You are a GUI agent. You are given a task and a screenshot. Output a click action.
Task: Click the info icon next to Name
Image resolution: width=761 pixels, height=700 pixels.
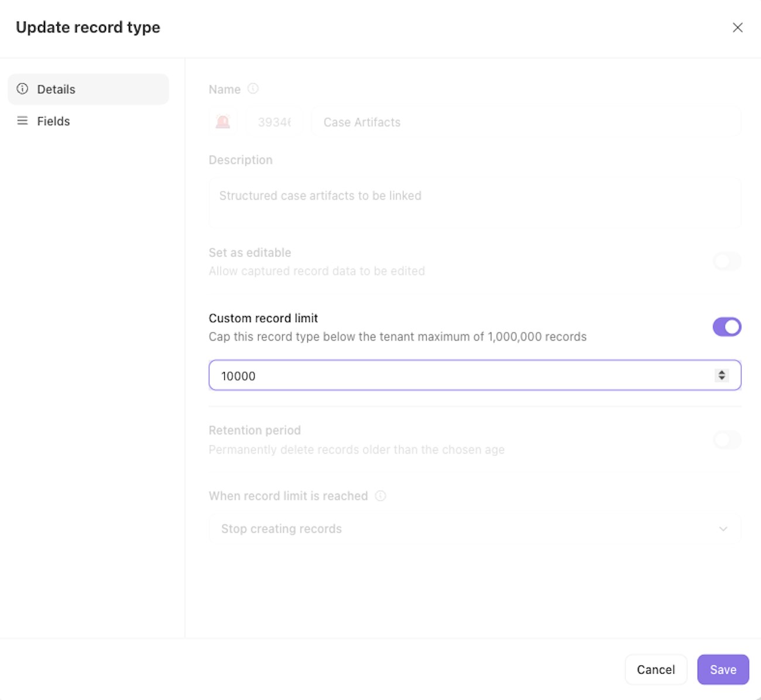253,88
